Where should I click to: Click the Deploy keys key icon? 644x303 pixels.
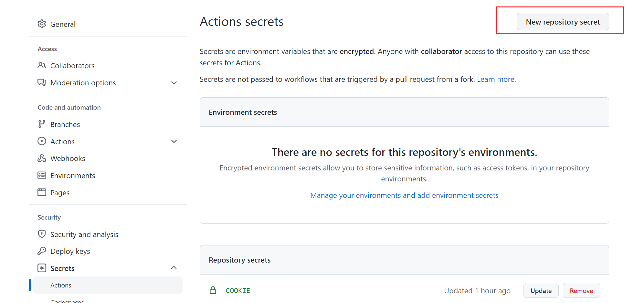point(42,251)
